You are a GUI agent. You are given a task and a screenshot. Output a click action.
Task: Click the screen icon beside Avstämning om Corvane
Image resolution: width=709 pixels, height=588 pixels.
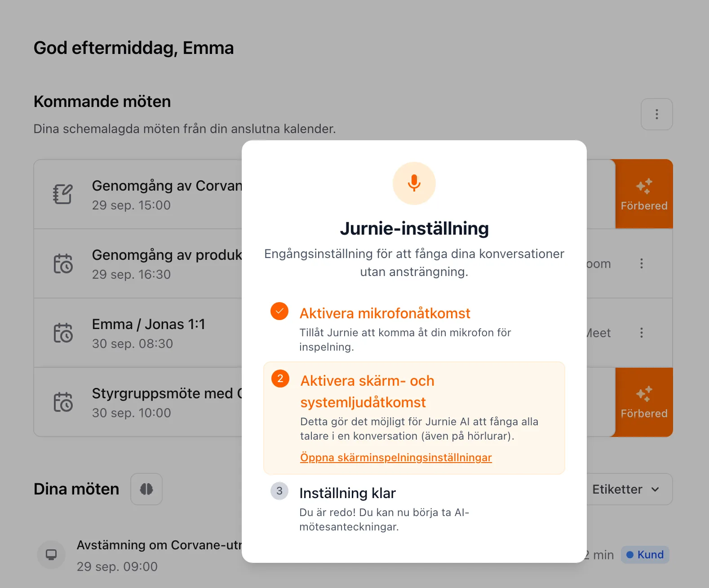click(x=51, y=555)
